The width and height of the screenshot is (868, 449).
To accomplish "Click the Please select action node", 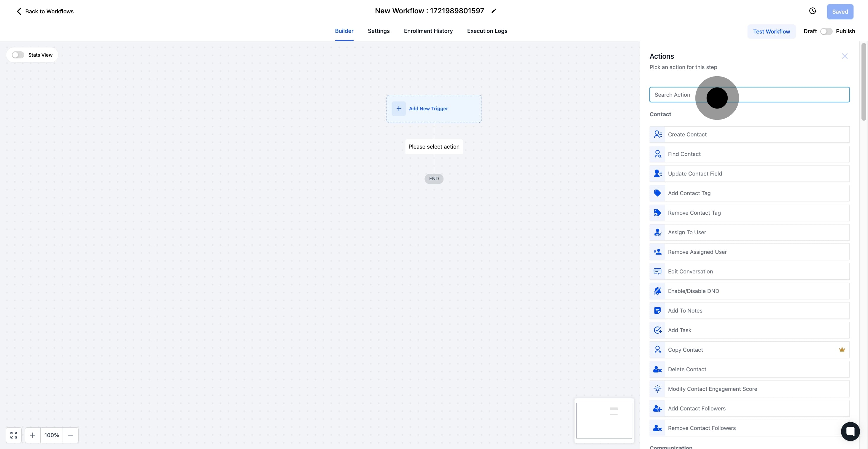I will (434, 147).
